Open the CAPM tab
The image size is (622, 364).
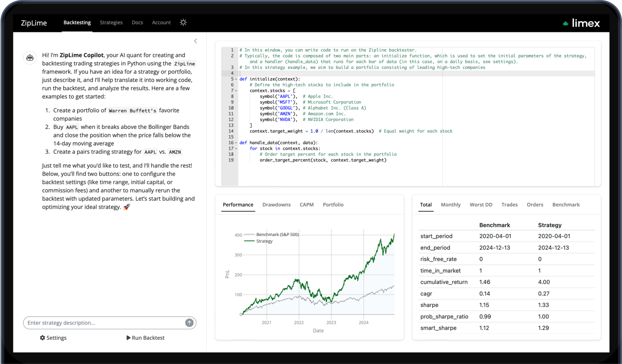tap(307, 205)
